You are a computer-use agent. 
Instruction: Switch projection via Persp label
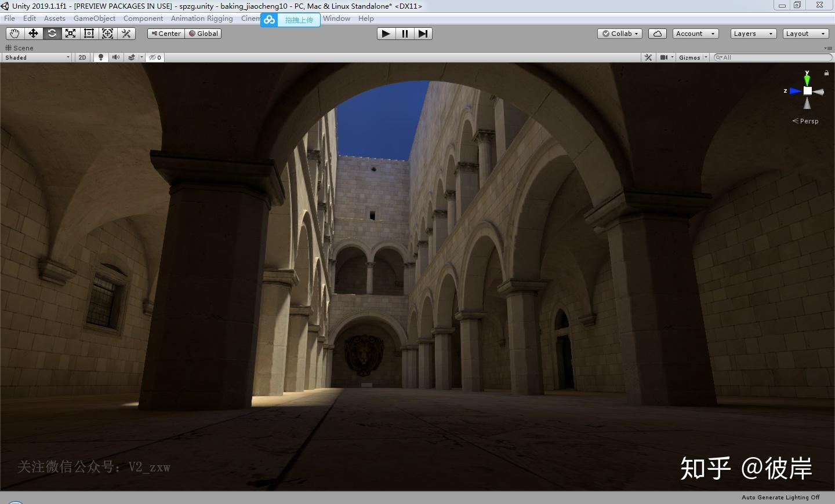(x=805, y=121)
